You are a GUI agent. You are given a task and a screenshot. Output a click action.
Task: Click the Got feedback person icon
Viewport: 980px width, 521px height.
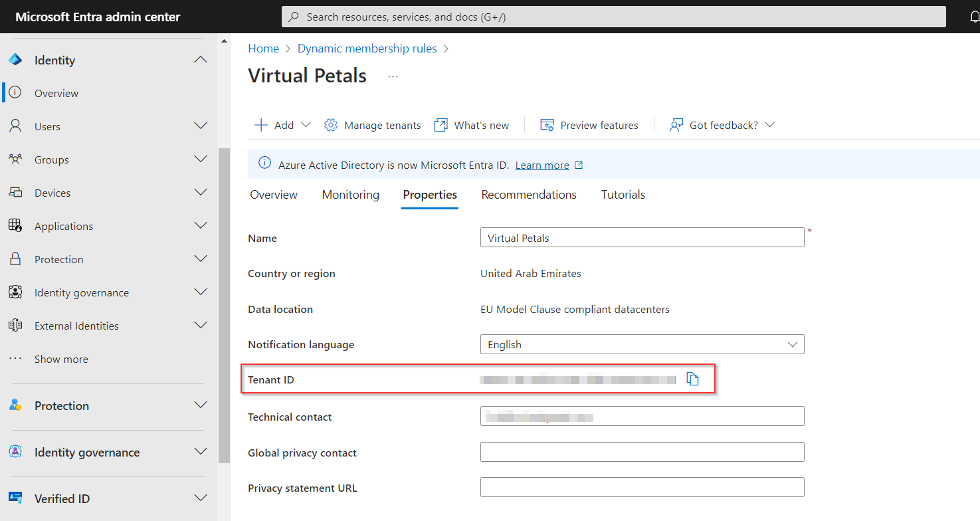pos(676,125)
